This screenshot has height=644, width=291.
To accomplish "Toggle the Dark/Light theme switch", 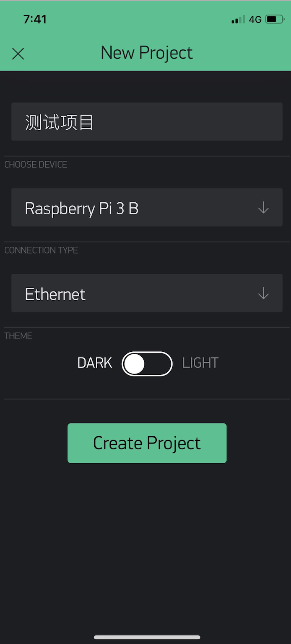I will pyautogui.click(x=147, y=363).
